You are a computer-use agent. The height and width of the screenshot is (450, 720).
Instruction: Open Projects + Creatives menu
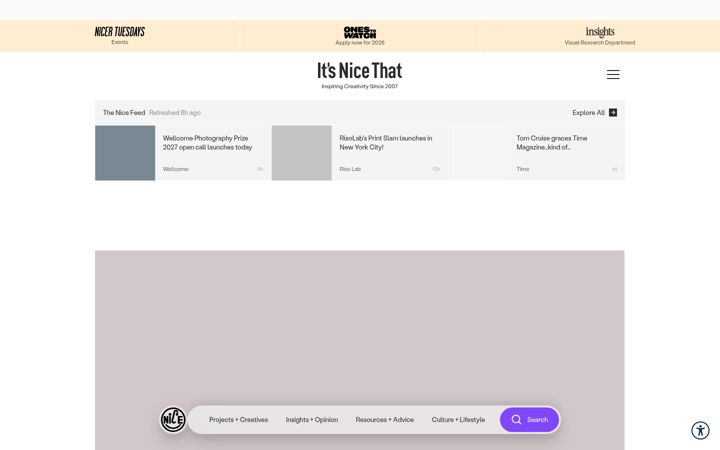238,420
